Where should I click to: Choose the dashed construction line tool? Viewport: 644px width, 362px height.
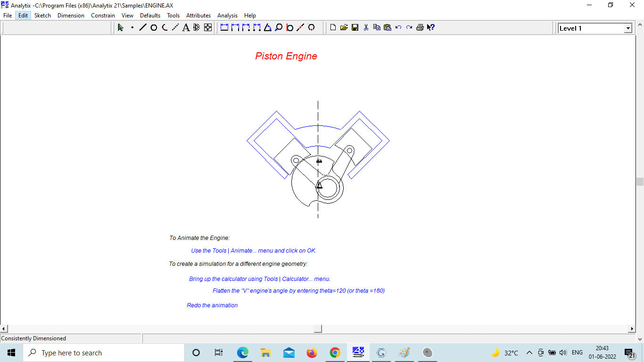tap(175, 28)
